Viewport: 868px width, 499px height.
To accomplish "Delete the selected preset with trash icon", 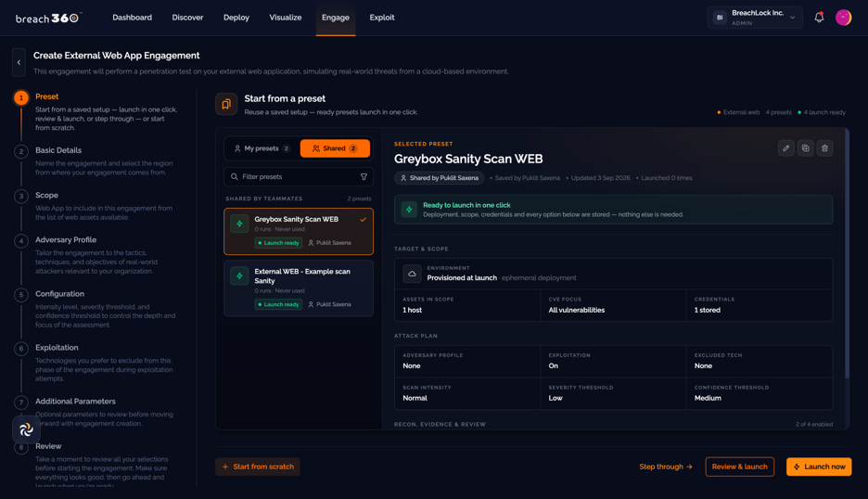I will (x=824, y=148).
